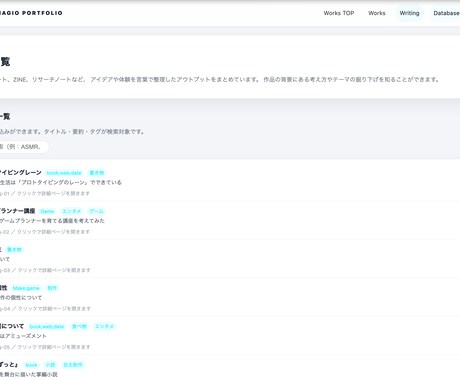Open the Works TOP navigation link

(x=339, y=13)
